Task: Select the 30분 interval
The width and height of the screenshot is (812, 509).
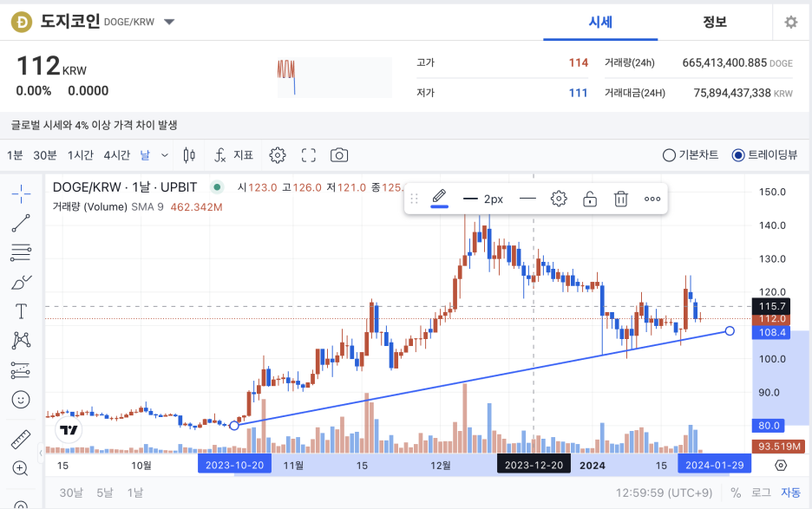Action: [45, 155]
